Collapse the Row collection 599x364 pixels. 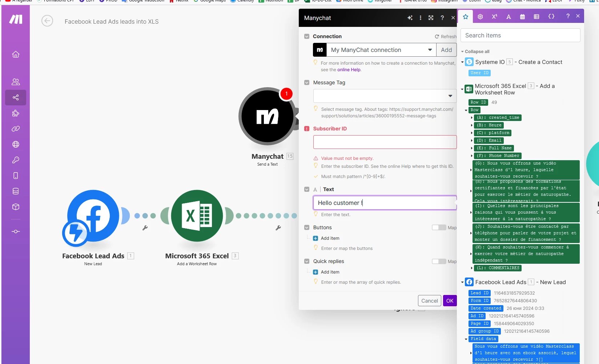[x=466, y=110]
